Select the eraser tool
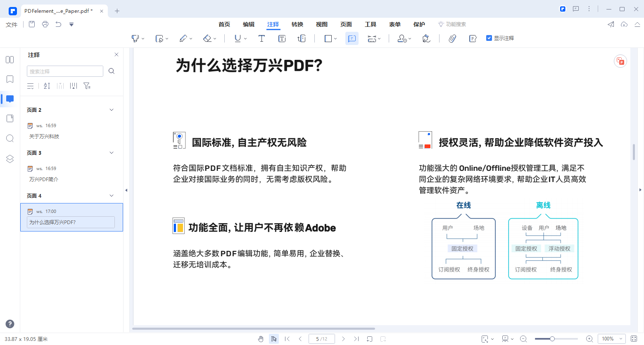 pos(207,38)
